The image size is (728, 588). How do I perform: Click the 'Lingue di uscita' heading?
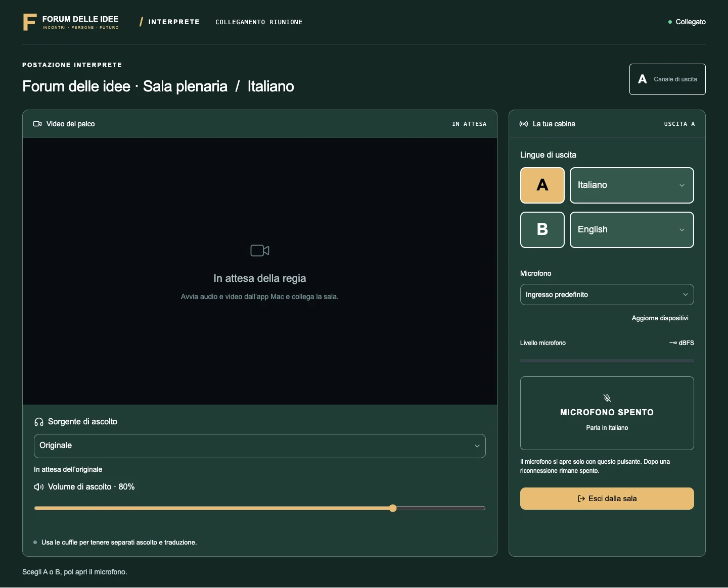click(548, 155)
